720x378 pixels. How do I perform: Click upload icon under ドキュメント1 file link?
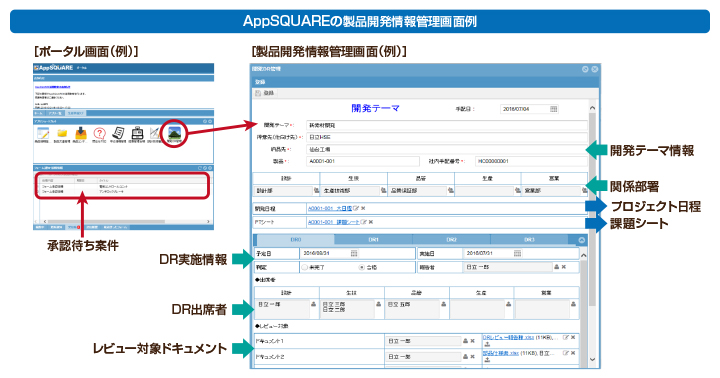pyautogui.click(x=487, y=344)
